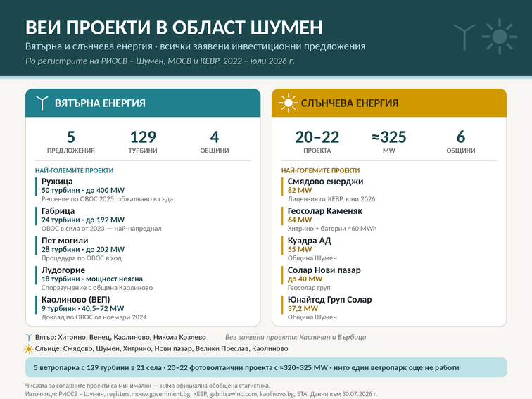Click the number 5 above ПРЕДЛОЖЕНИЯ
532x399 pixels.
(71, 137)
